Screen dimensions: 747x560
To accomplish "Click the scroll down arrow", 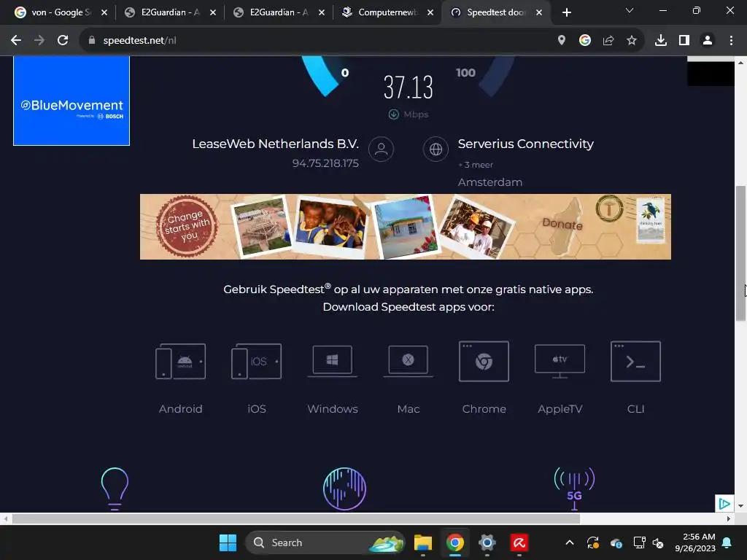I will click(x=741, y=506).
